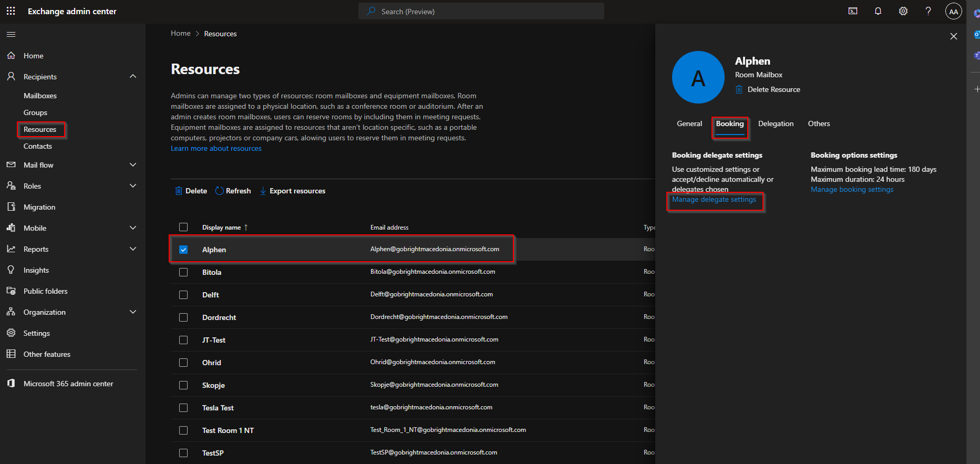The height and width of the screenshot is (464, 980).
Task: Click the Search (Preview) box
Action: pyautogui.click(x=481, y=11)
